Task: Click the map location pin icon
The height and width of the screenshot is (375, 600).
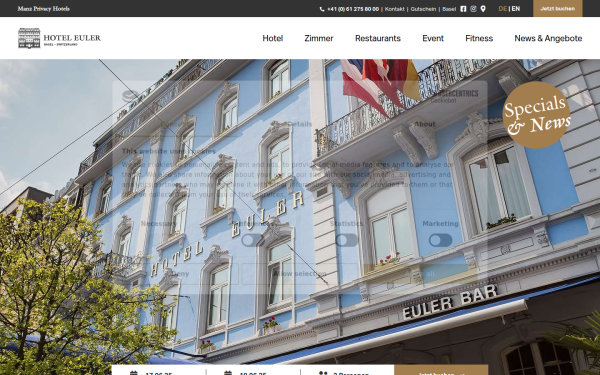Action: point(483,9)
